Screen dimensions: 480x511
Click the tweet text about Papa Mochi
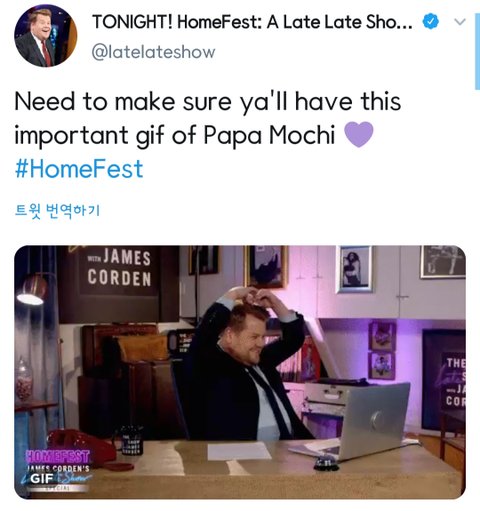click(x=207, y=118)
